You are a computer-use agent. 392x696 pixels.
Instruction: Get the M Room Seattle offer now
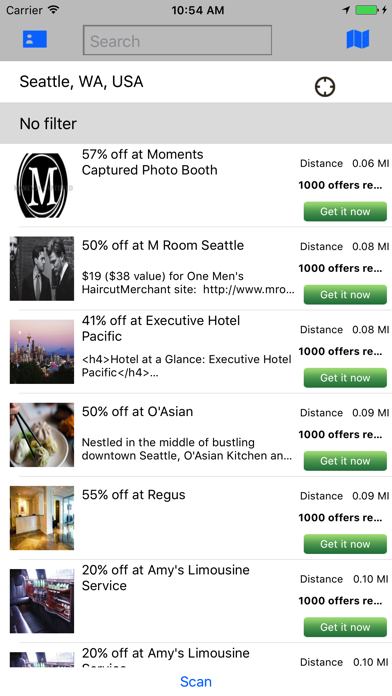[345, 294]
